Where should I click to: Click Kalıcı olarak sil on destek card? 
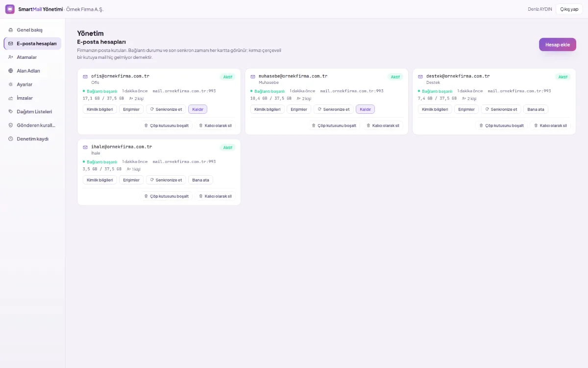pyautogui.click(x=550, y=126)
